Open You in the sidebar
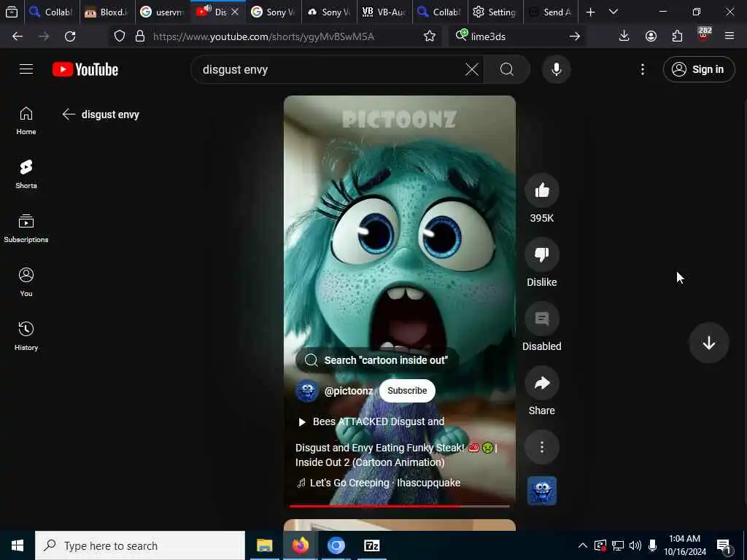The image size is (747, 560). tap(26, 282)
